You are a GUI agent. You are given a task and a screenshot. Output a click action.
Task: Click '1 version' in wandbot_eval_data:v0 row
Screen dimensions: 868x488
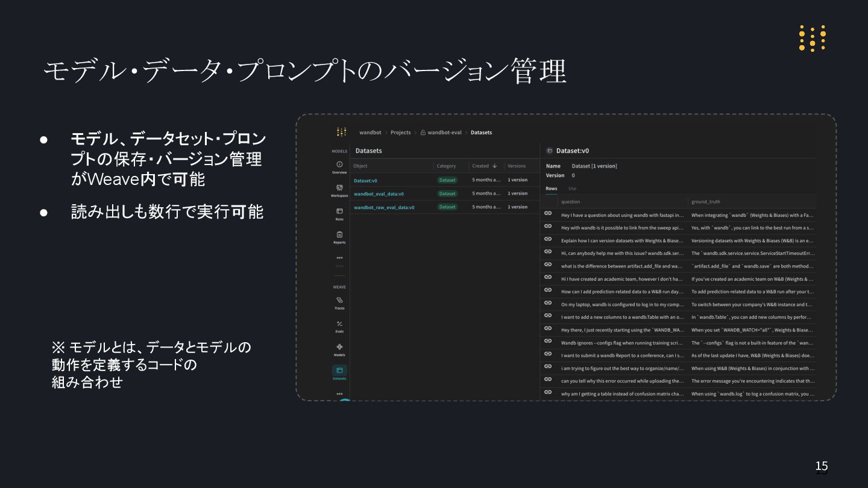517,193
